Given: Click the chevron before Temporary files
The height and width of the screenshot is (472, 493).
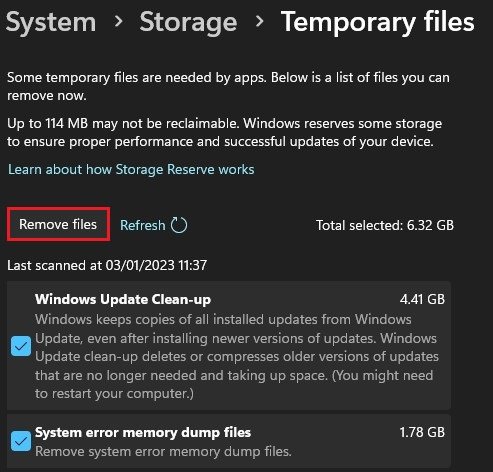Looking at the screenshot, I should [259, 22].
